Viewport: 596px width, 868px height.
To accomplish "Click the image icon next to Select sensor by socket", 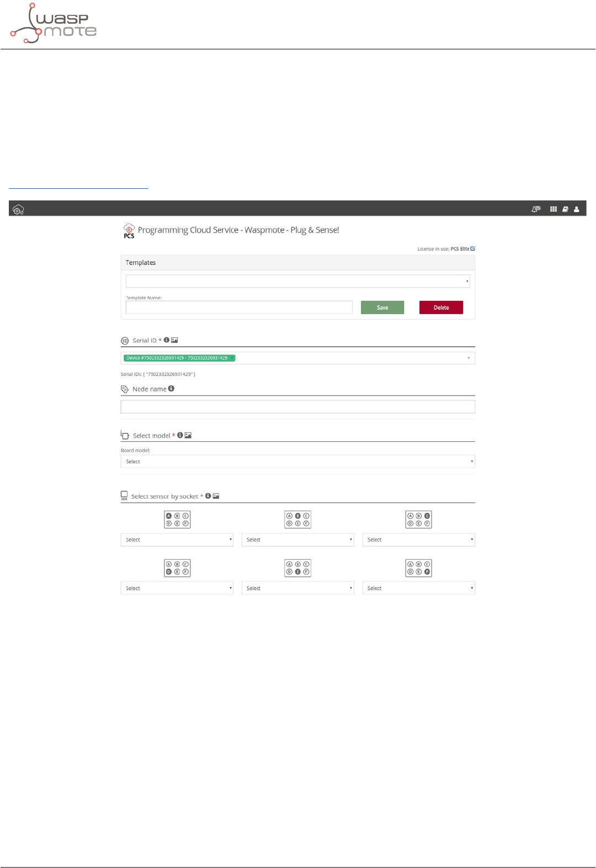I will [216, 496].
